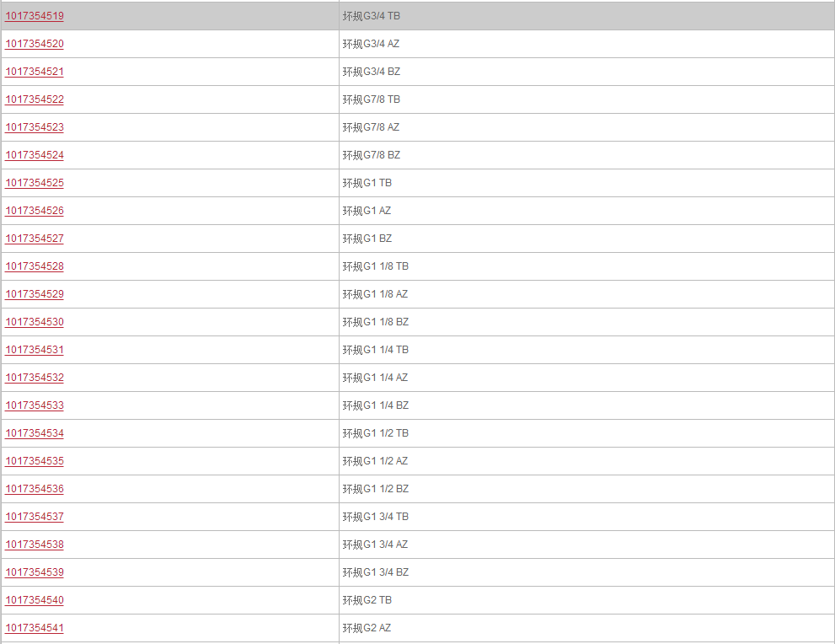Click the 1017354520 item link
The width and height of the screenshot is (835, 644).
pos(35,44)
